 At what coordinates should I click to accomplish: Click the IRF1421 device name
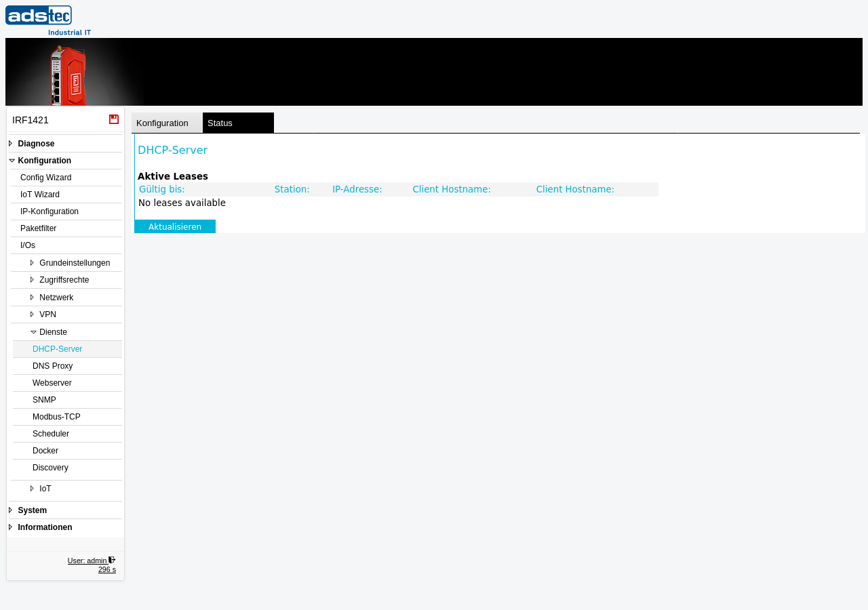tap(31, 120)
